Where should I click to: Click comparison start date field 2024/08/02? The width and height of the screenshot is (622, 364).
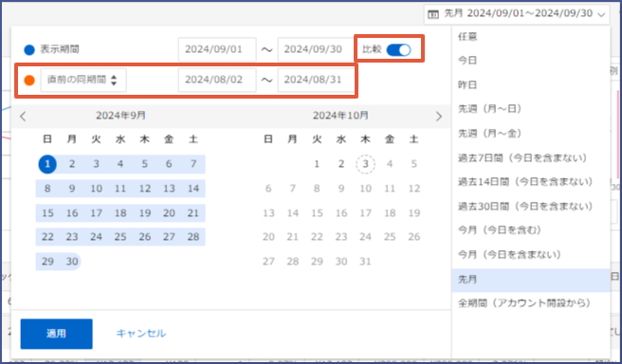click(217, 80)
